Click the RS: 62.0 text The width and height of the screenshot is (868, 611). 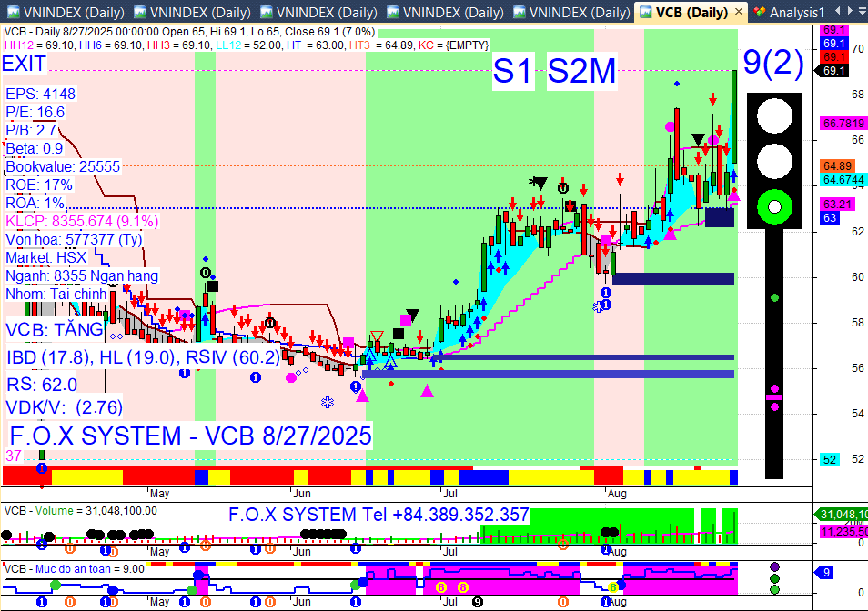point(42,385)
